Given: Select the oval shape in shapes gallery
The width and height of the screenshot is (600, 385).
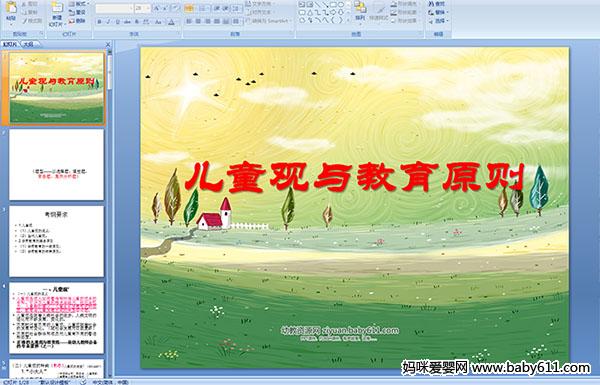Looking at the screenshot, I should 340,5.
